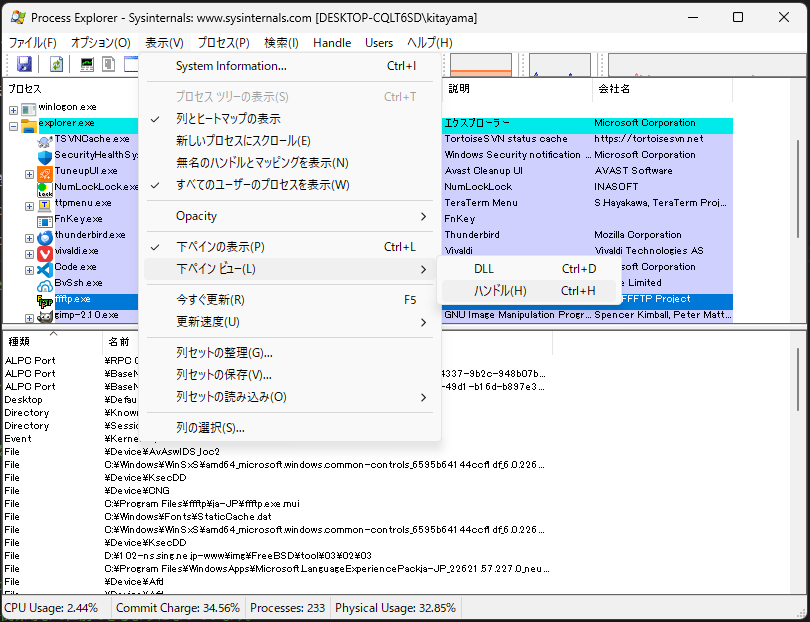Click the winlogon.exe process icon
This screenshot has width=810, height=622.
(28, 109)
